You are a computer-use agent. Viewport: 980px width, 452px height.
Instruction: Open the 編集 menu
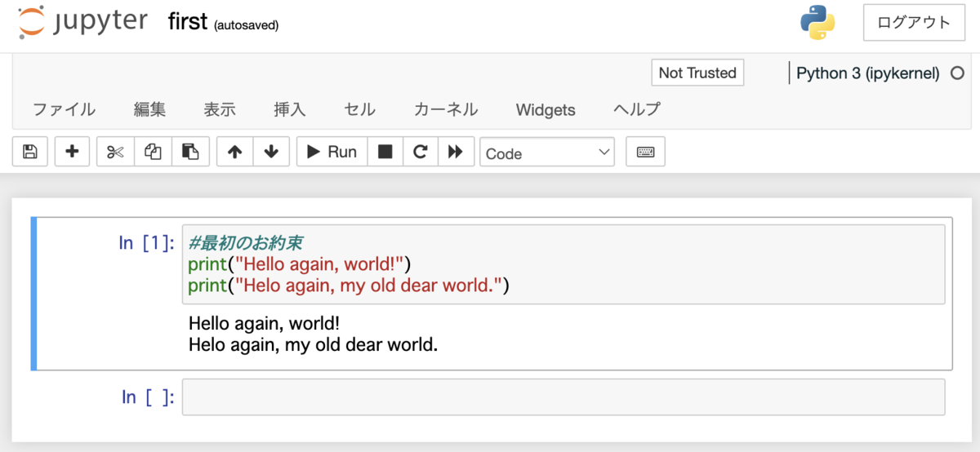click(150, 109)
